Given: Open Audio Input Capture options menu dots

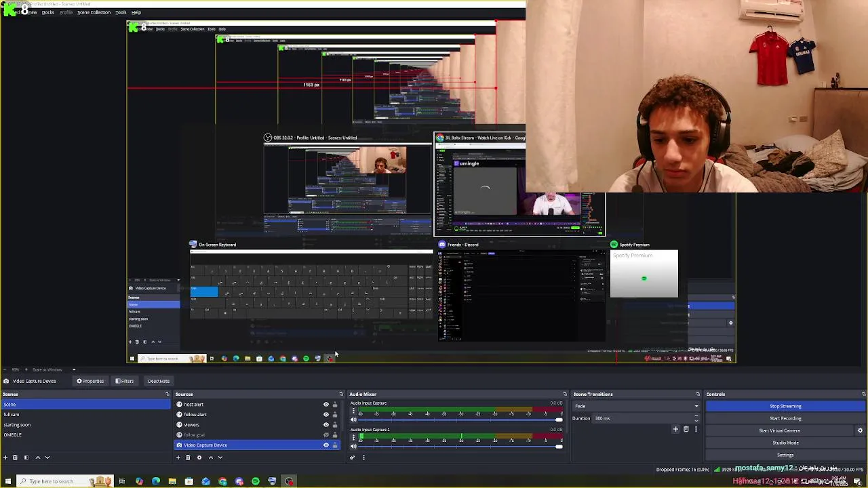Looking at the screenshot, I should click(x=353, y=412).
